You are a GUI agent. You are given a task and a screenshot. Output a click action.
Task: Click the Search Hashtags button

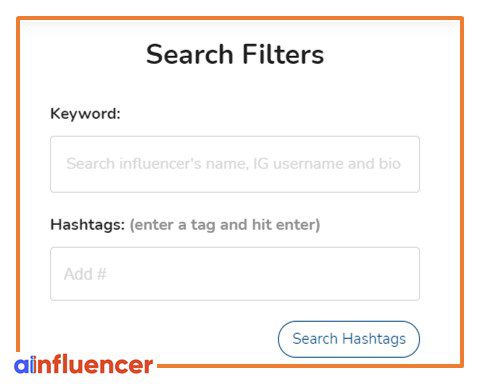[x=349, y=339]
